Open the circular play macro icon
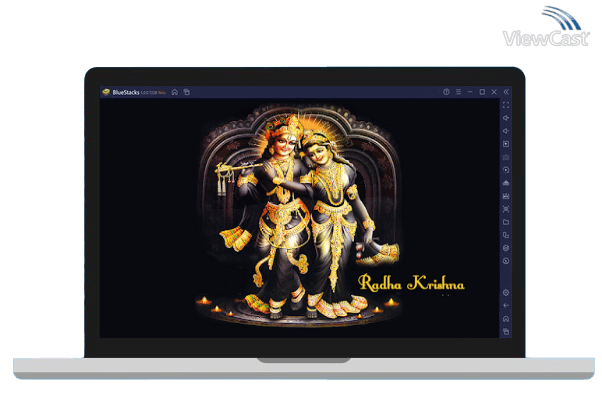Viewport: 602px width, 414px height. 506,170
